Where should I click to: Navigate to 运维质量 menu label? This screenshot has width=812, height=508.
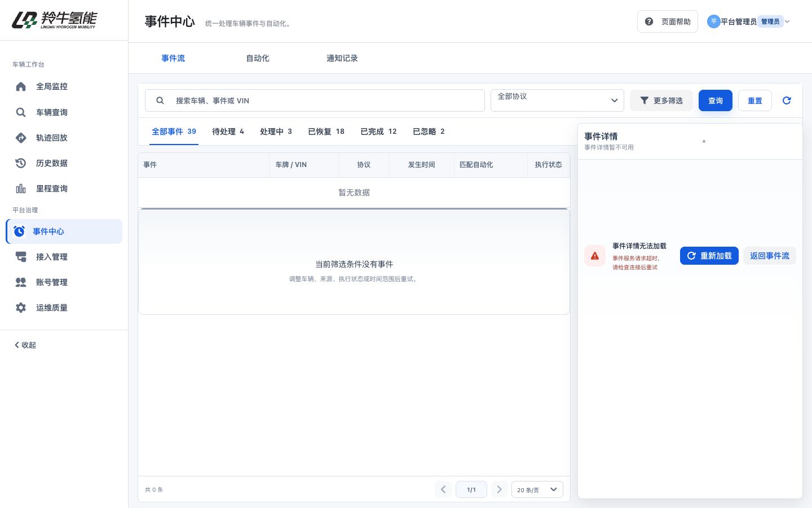point(52,308)
